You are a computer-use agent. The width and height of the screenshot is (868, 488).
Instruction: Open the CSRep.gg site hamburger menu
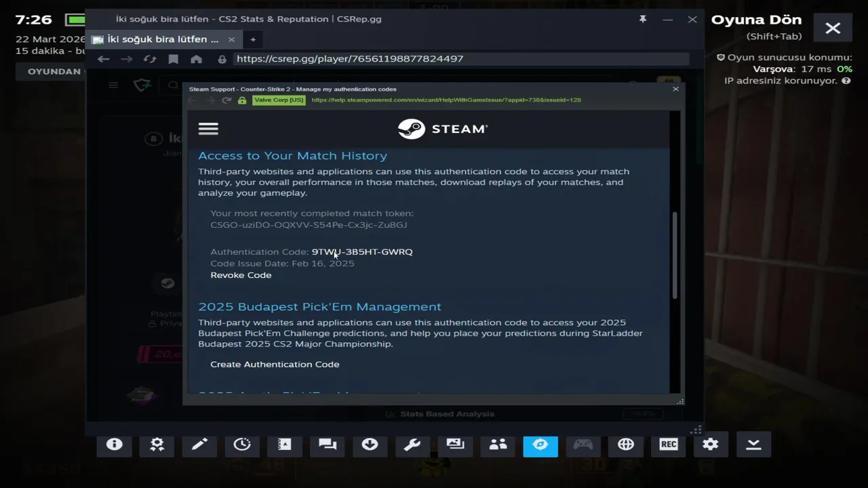113,85
